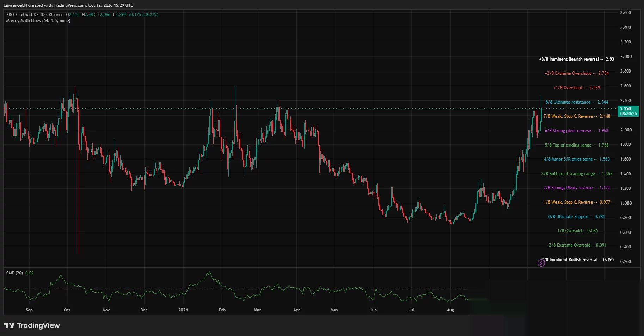
Task: Click the TradingView logo
Action: tap(32, 325)
